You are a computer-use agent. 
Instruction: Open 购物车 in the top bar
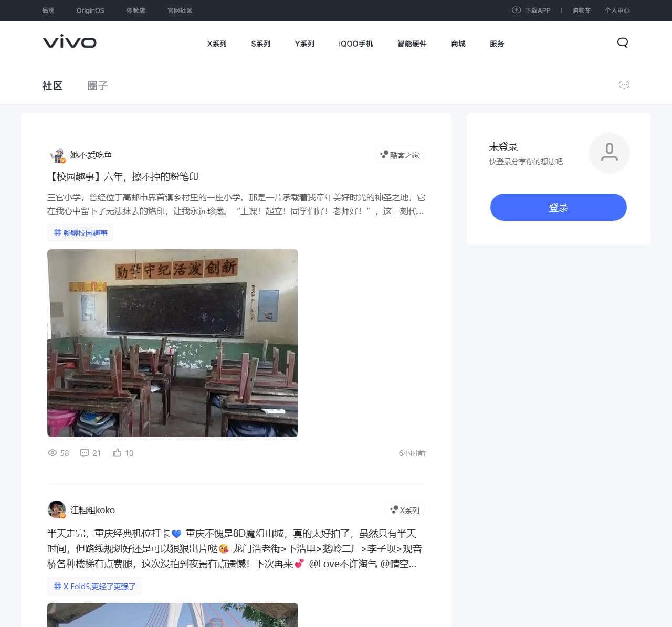pos(581,10)
